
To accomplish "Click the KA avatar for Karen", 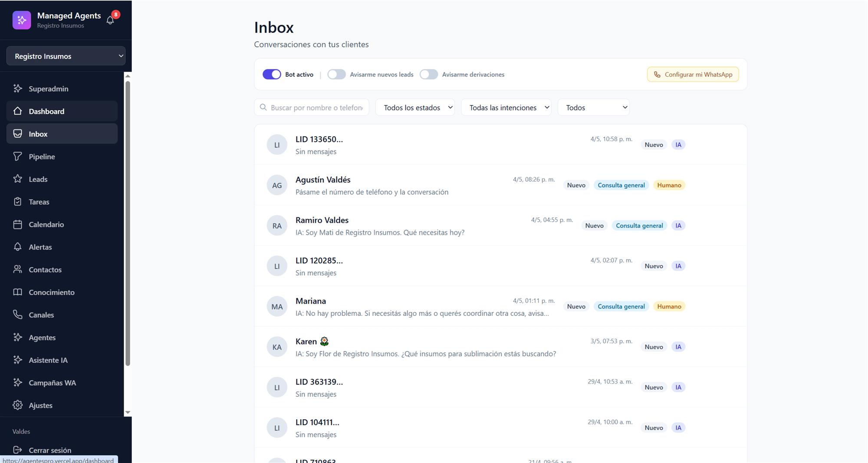I will (x=277, y=347).
